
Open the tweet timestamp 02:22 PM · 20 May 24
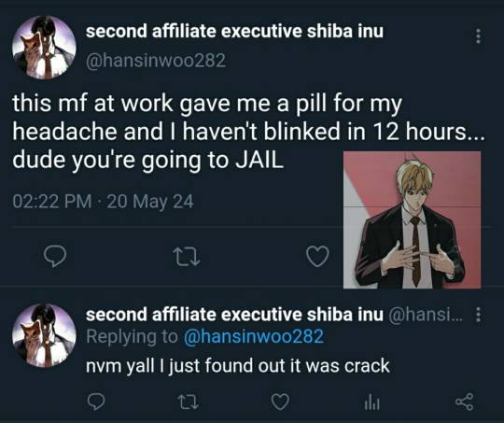(104, 202)
